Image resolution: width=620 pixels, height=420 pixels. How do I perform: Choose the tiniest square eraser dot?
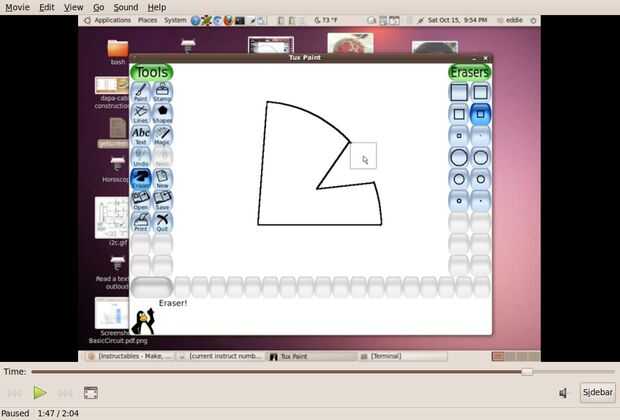coord(480,136)
